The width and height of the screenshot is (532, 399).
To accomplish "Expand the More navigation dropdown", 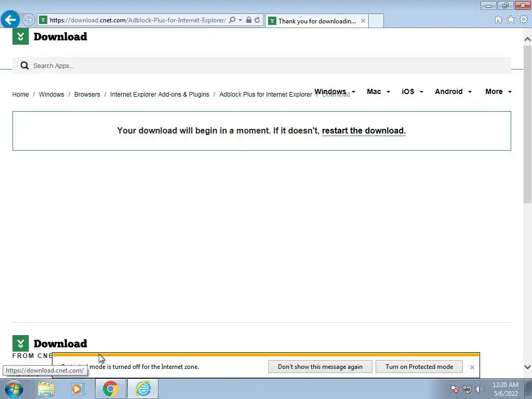I will pos(498,91).
